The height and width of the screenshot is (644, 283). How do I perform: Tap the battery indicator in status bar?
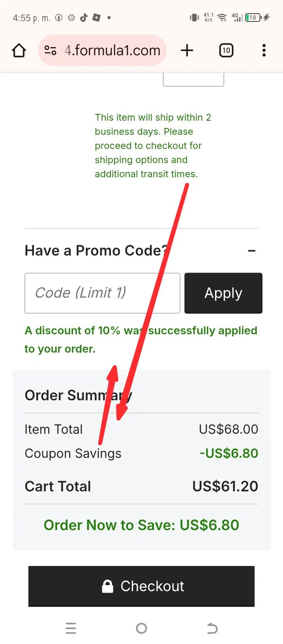coord(253,18)
